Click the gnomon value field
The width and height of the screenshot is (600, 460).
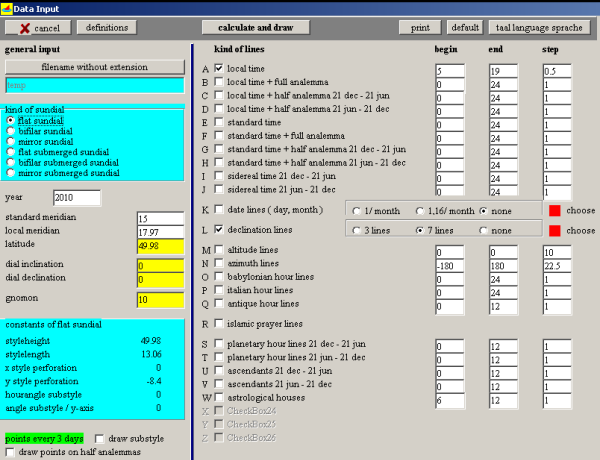tap(160, 300)
